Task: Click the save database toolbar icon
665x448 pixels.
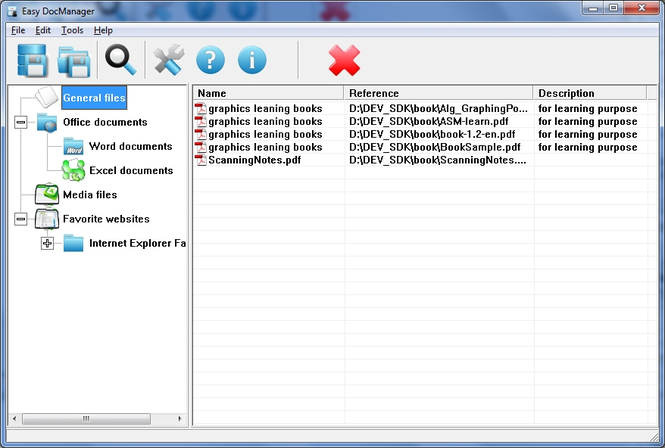Action: tap(32, 60)
